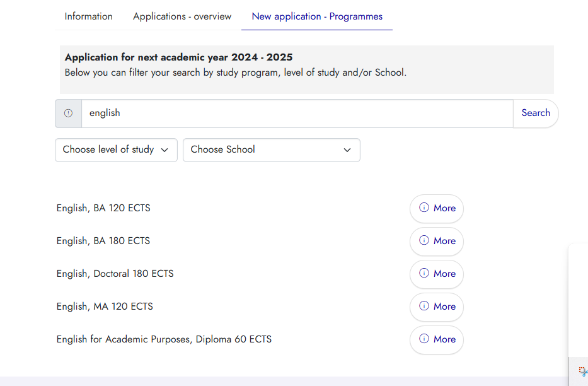This screenshot has height=386, width=588.
Task: Click More for English, BA 180 ECTS
Action: [x=444, y=241]
